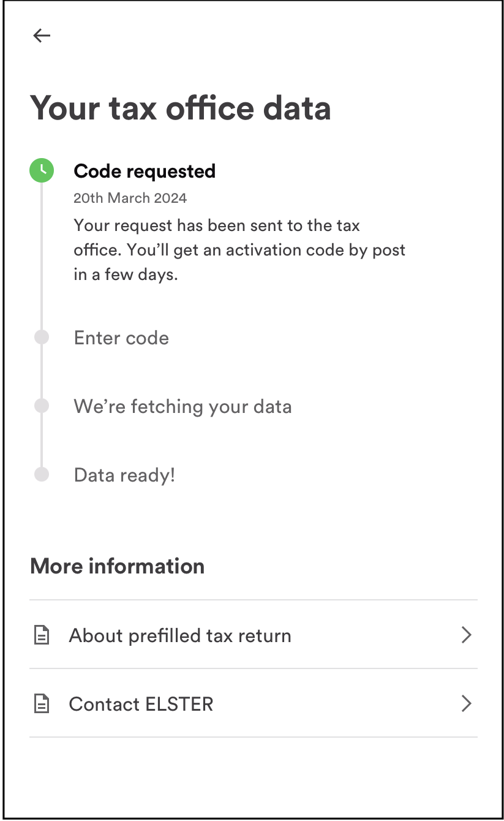
Task: Open Contact ELSTER via the right chevron
Action: coord(466,703)
